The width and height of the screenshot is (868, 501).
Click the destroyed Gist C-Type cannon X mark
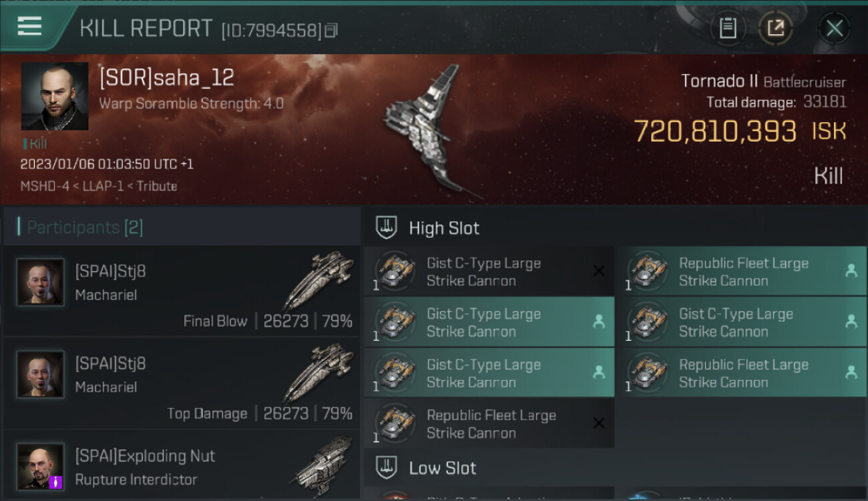599,271
